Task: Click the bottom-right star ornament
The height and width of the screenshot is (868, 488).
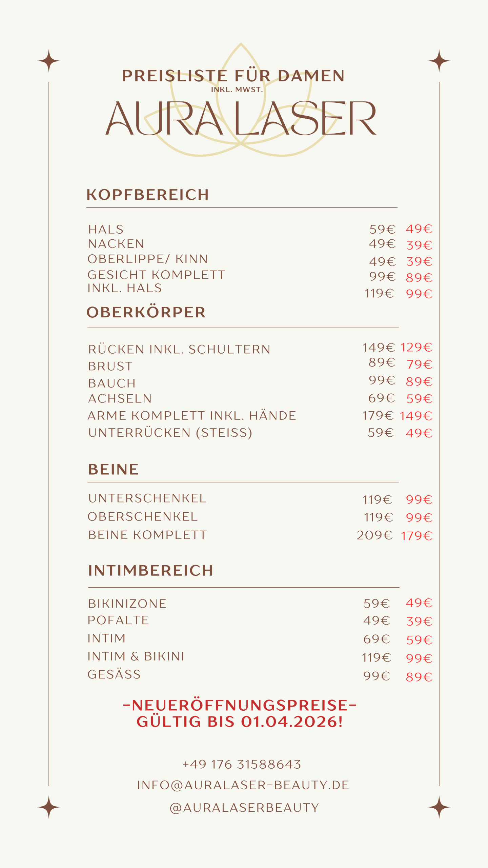Action: 439,807
